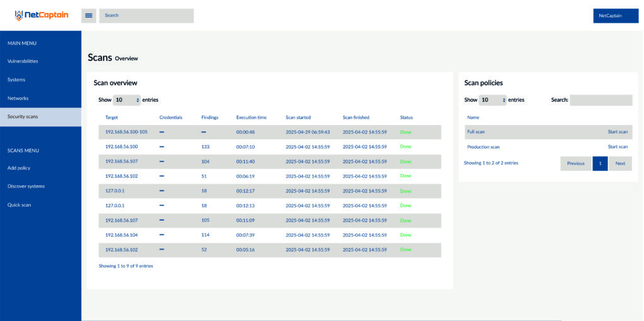Click the Production scan policy name
644x321 pixels.
point(484,146)
